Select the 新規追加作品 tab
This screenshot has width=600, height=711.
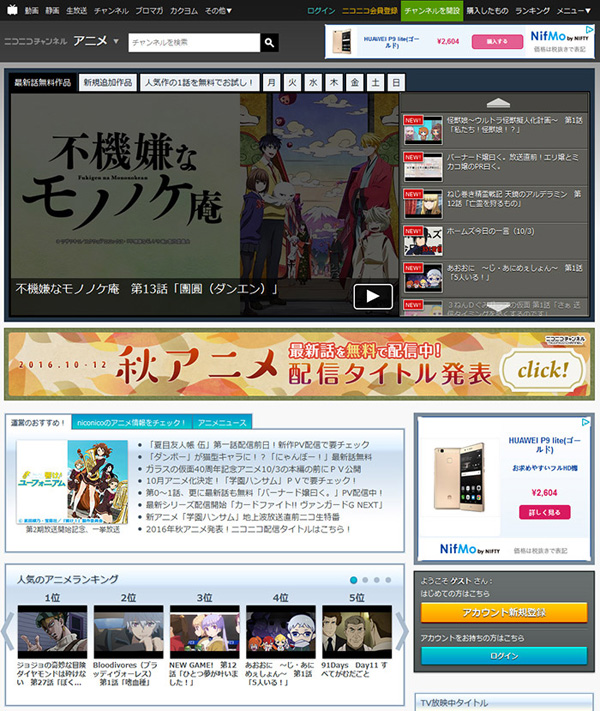(107, 83)
